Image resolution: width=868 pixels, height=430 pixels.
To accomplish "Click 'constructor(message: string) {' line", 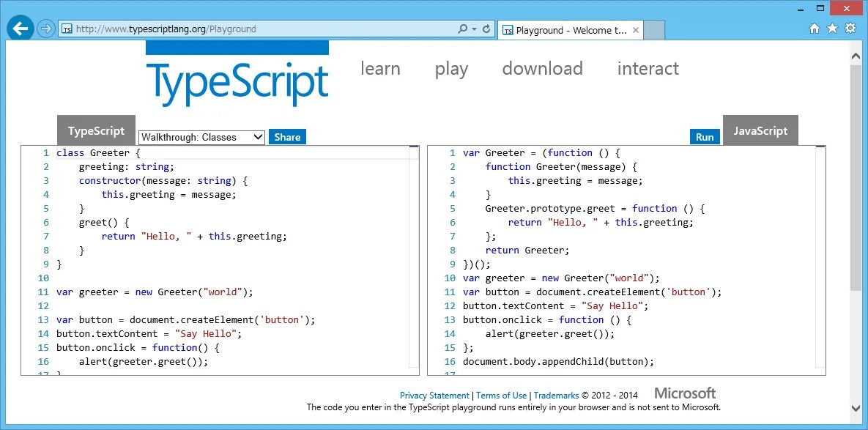I will click(x=163, y=180).
